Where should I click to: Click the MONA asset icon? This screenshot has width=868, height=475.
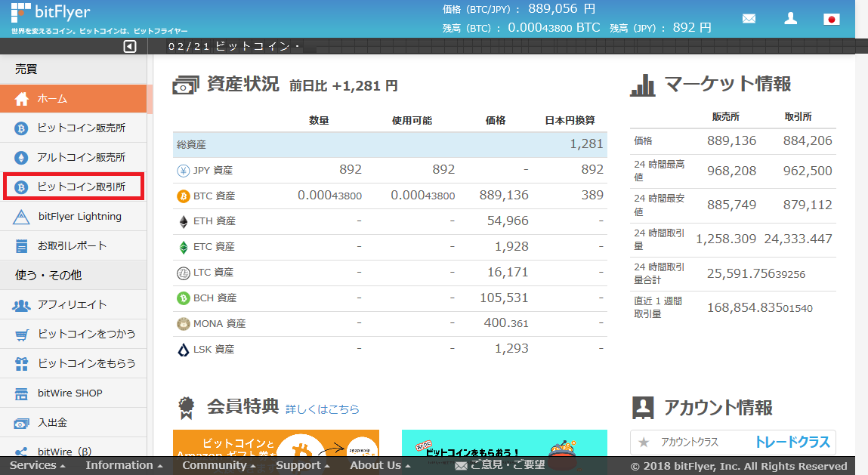coord(184,324)
